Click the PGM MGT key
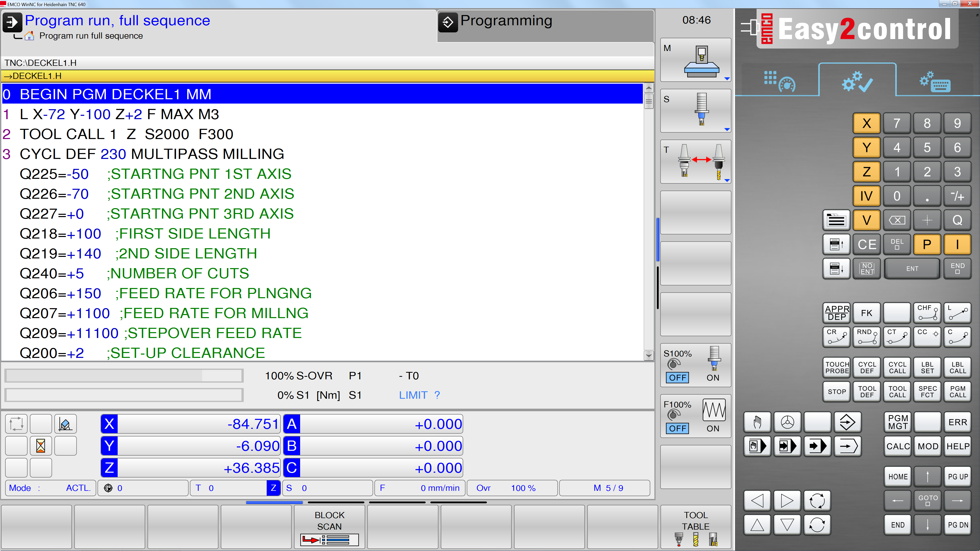The height and width of the screenshot is (551, 980). [898, 422]
